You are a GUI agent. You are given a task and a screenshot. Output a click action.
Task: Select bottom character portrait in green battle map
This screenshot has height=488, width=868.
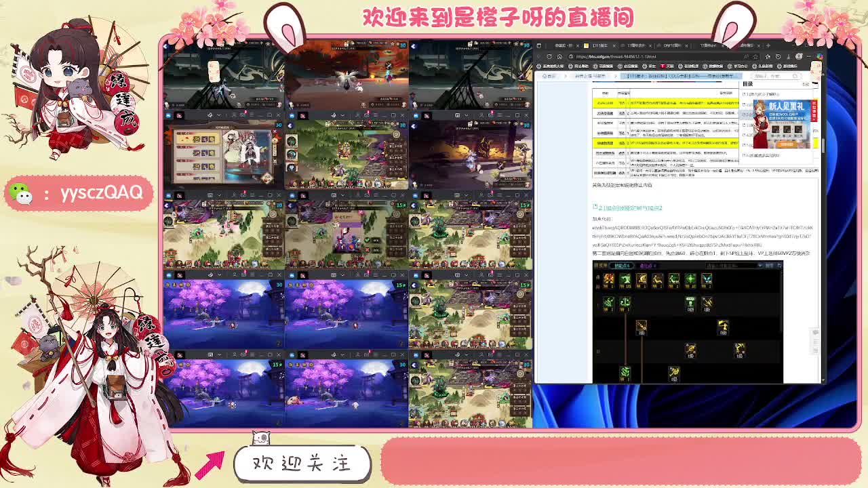pyautogui.click(x=292, y=167)
